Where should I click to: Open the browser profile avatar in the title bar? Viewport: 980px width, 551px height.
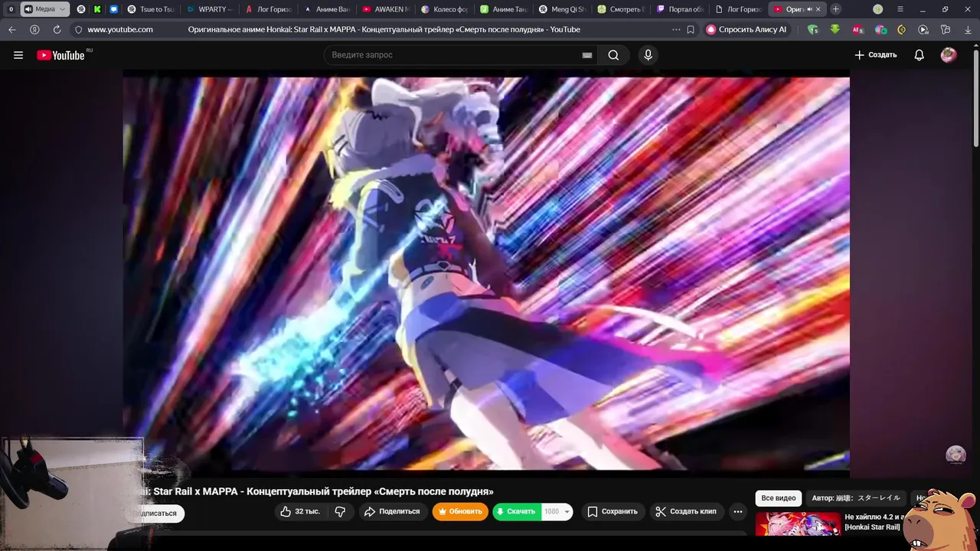click(x=878, y=9)
